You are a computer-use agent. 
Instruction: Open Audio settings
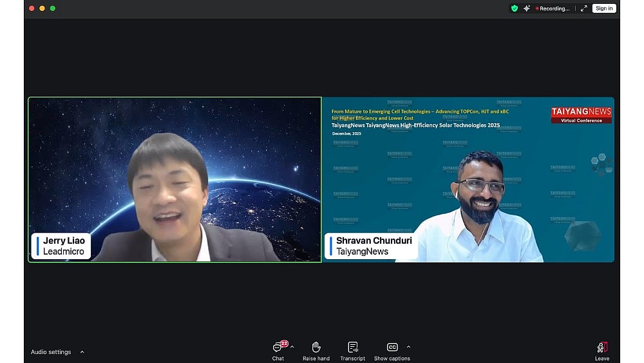[x=51, y=352]
